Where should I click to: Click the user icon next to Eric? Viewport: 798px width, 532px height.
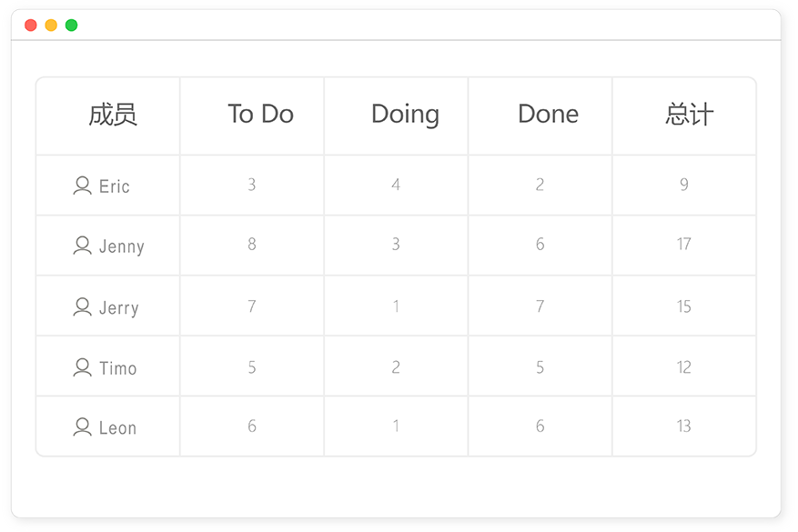[x=83, y=186]
